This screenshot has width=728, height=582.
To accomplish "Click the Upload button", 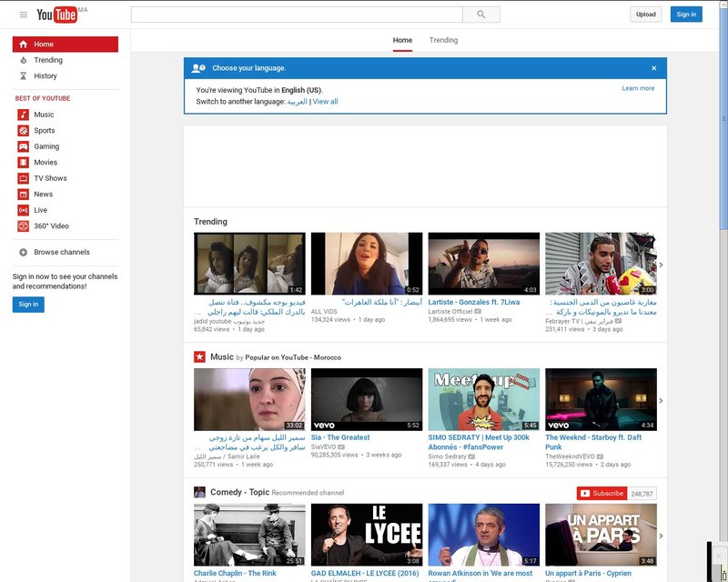I will (646, 15).
